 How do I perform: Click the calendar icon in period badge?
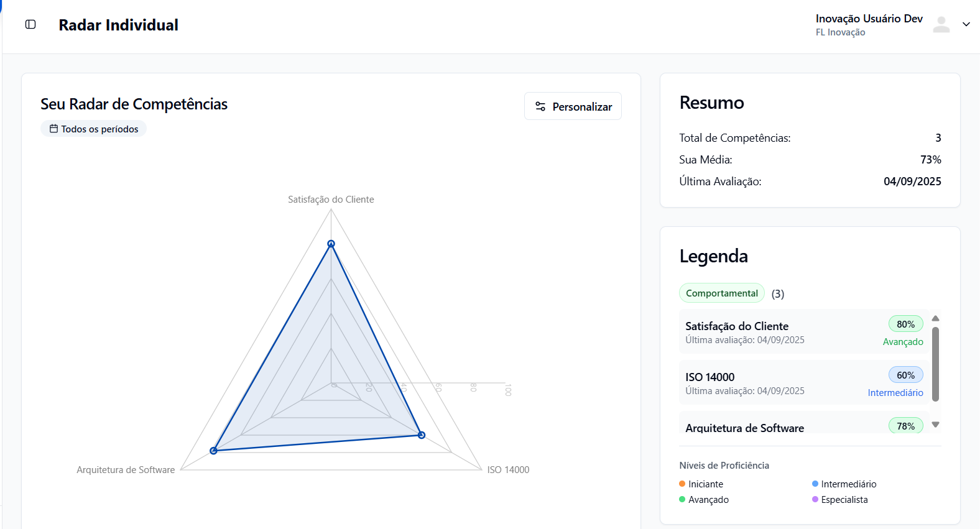(x=53, y=129)
